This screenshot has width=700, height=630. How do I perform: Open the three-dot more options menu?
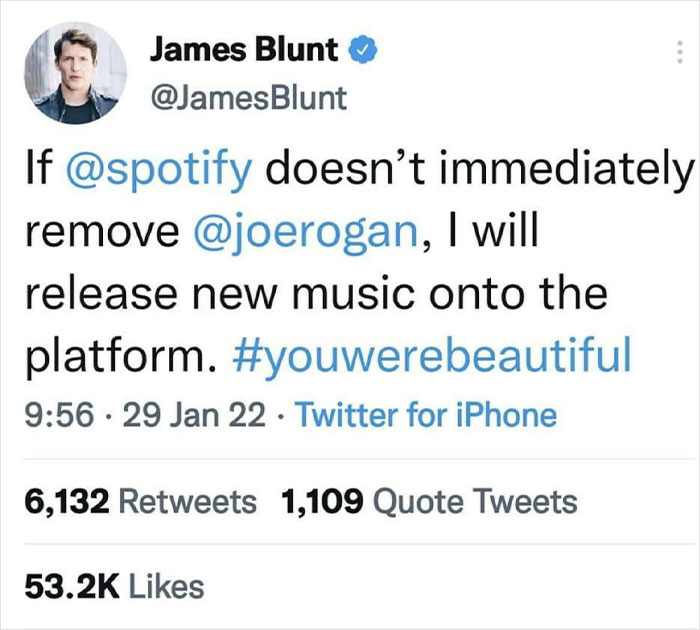(x=682, y=54)
